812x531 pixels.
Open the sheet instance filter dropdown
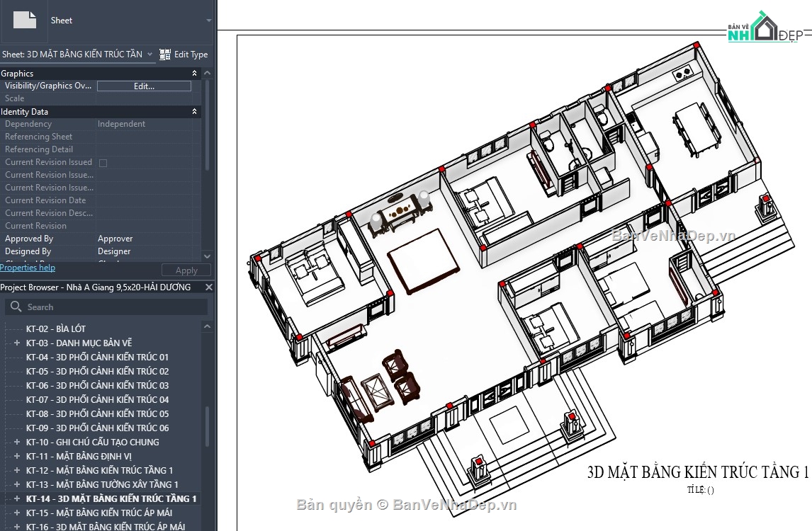150,54
